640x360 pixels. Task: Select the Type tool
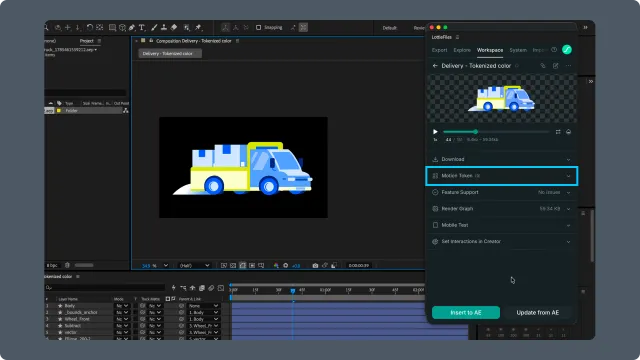142,27
